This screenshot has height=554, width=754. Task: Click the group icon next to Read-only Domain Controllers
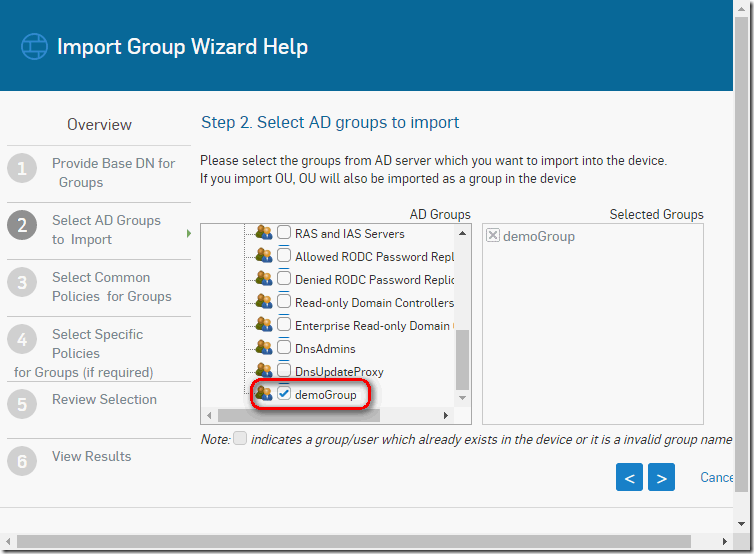[x=264, y=302]
